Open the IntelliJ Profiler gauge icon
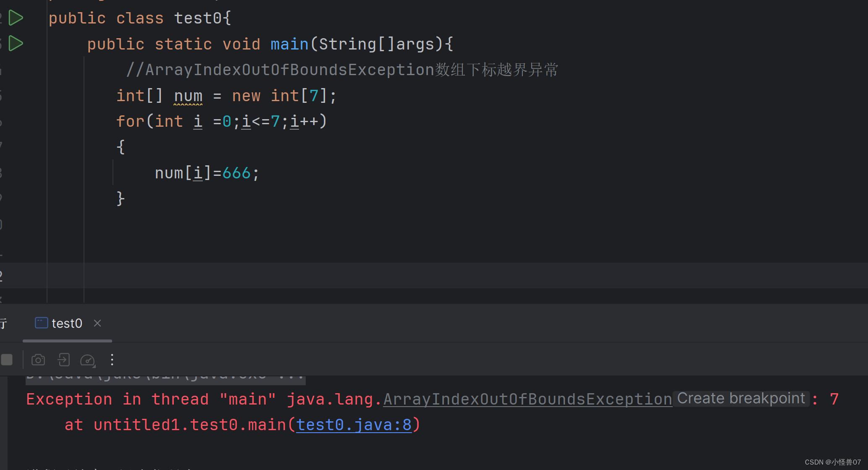The width and height of the screenshot is (868, 470). click(88, 360)
